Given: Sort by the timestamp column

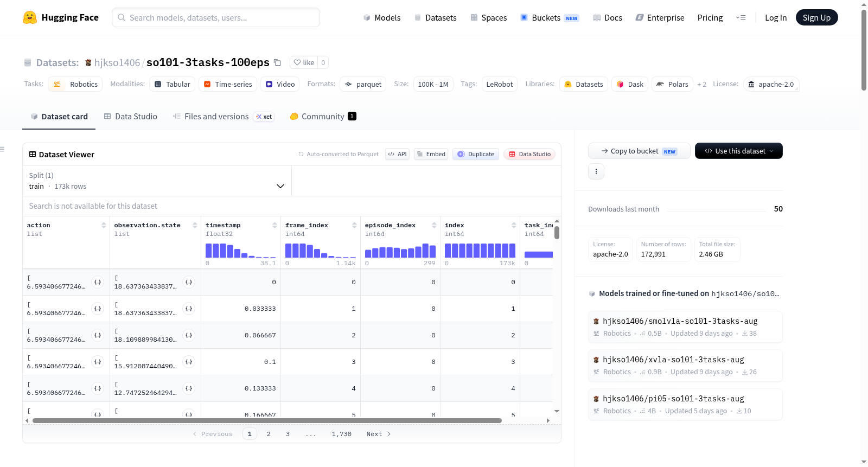Looking at the screenshot, I should coord(275,225).
